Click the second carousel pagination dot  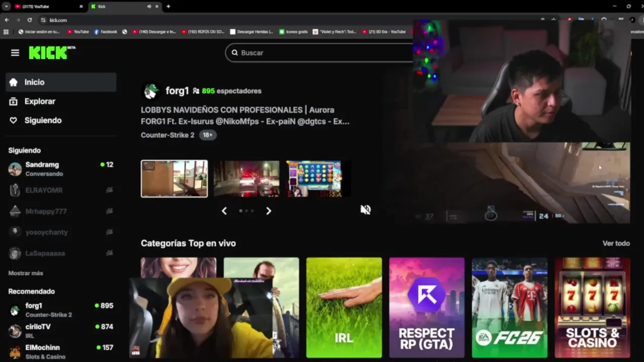pyautogui.click(x=247, y=211)
